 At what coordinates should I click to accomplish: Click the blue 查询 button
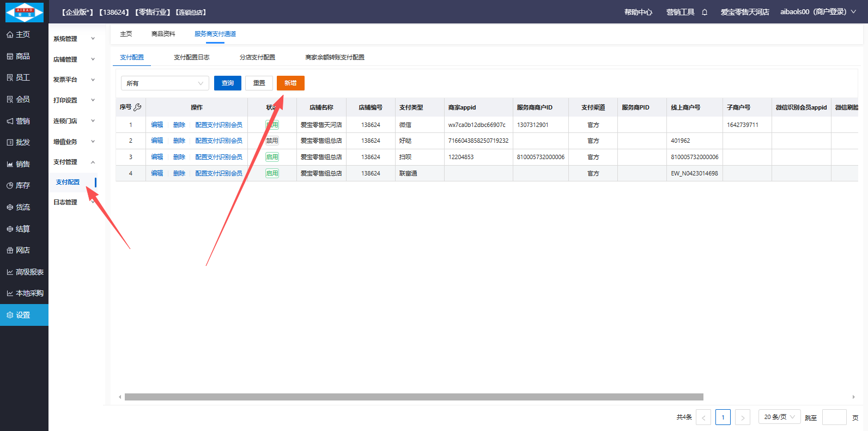pos(227,83)
